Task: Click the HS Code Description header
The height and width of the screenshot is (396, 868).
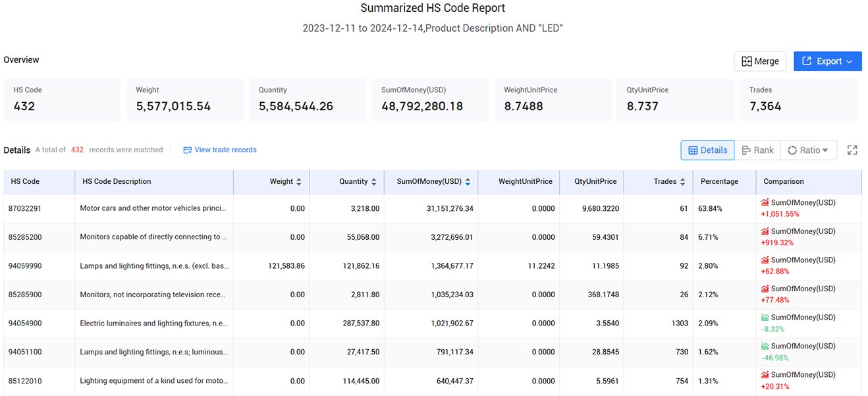Action: (117, 182)
